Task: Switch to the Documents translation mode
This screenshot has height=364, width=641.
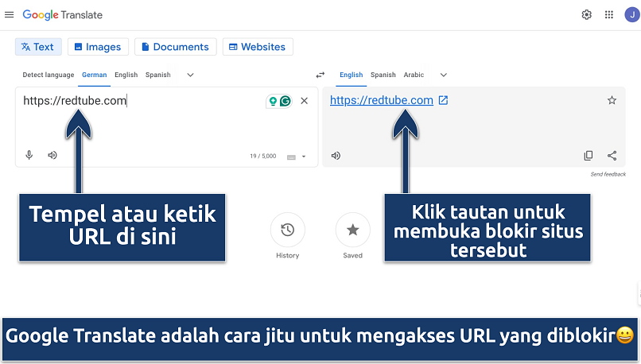Action: click(176, 47)
